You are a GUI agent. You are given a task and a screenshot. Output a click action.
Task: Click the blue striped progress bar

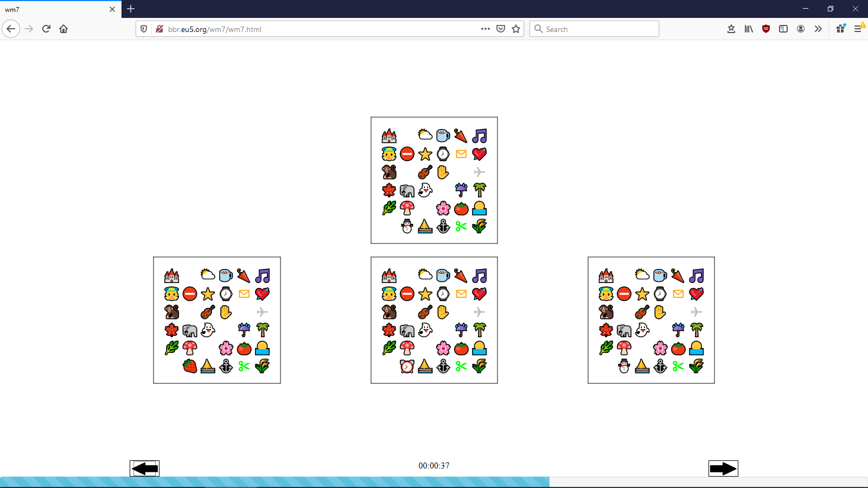pos(275,482)
